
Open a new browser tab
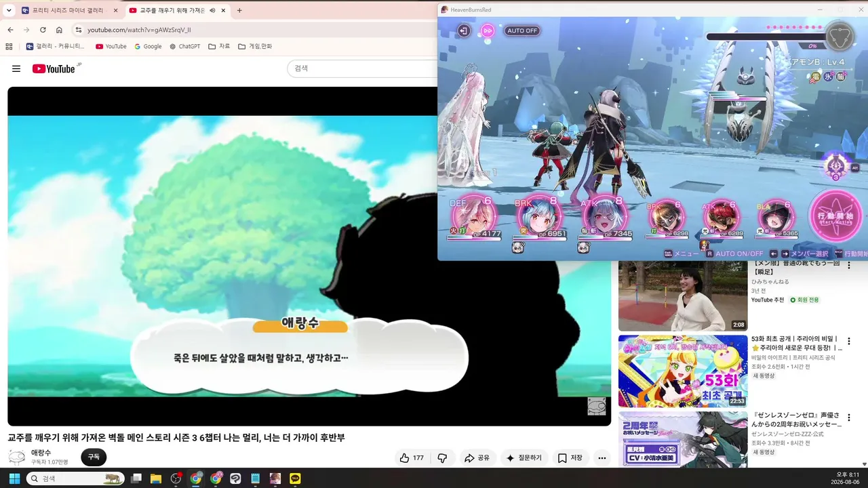click(x=239, y=10)
